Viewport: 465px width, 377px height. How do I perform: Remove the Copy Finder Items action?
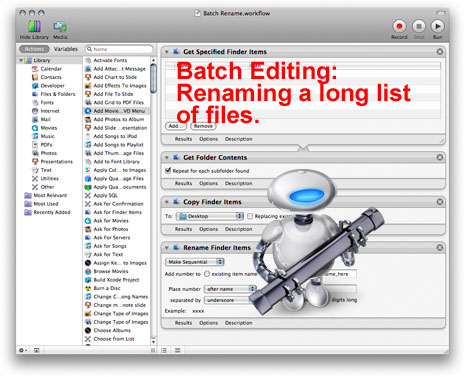coord(440,202)
